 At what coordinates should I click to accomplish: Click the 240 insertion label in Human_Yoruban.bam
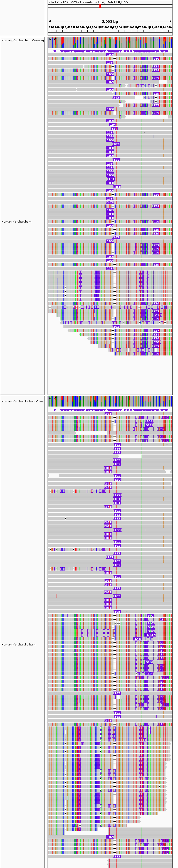[x=156, y=59]
